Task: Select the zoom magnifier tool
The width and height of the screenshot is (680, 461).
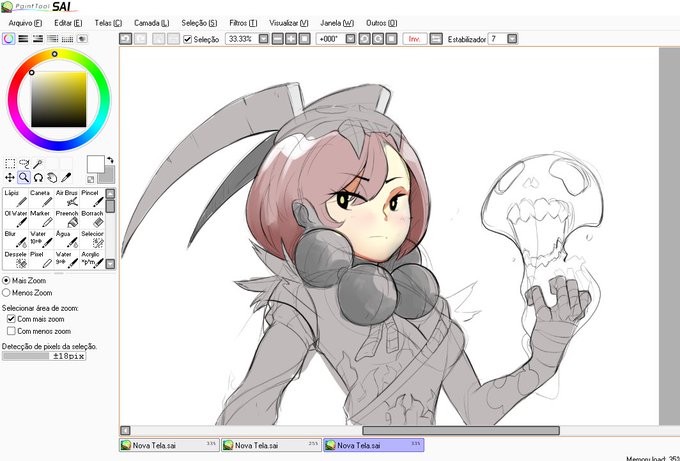Action: click(x=24, y=177)
